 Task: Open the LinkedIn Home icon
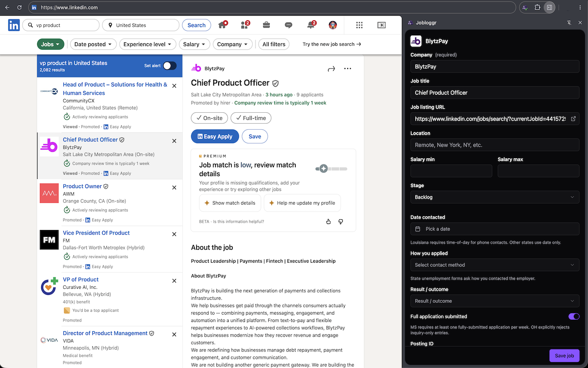(x=222, y=25)
